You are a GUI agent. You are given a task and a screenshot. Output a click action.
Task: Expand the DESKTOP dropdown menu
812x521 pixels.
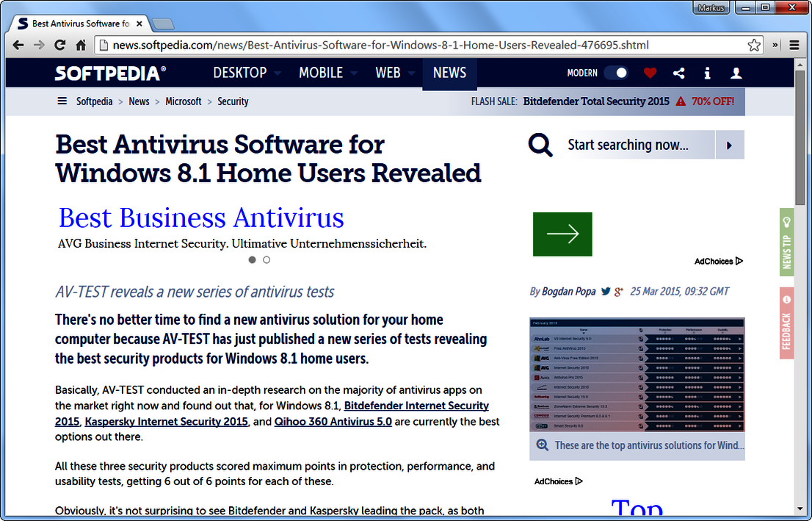242,73
